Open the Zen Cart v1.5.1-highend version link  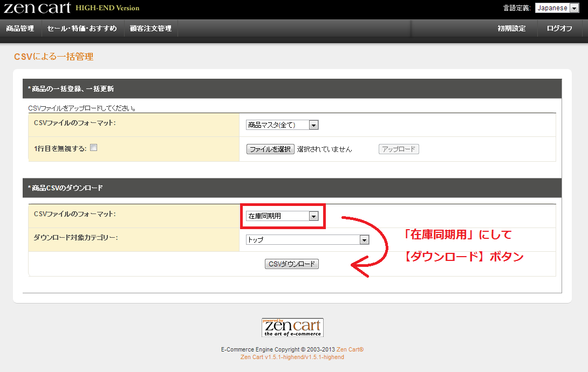coord(292,357)
